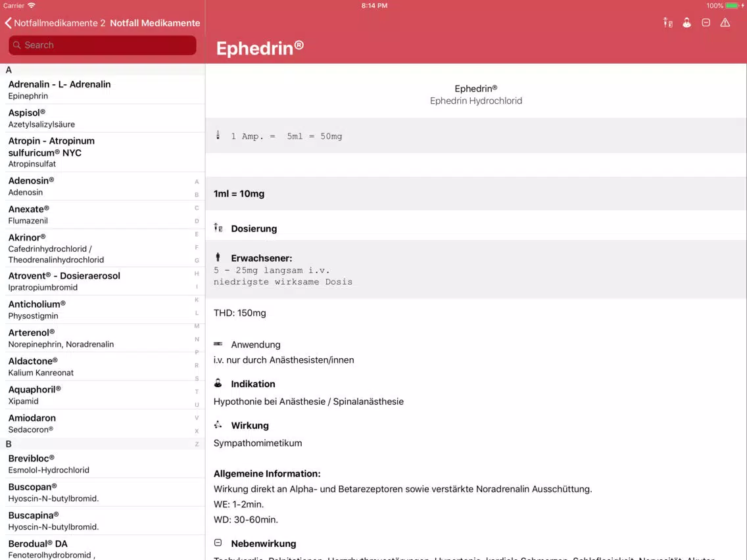Open warning triangle icon in toolbar
747x560 pixels.
coord(725,22)
